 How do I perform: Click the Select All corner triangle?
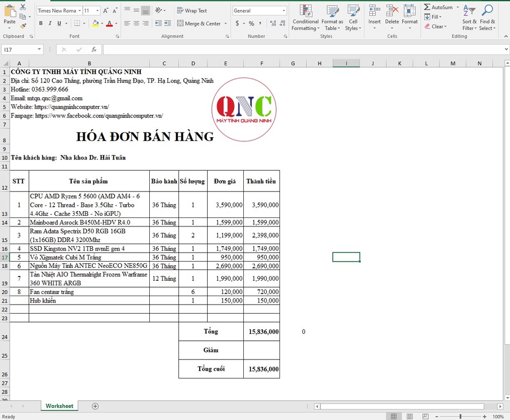click(5, 63)
